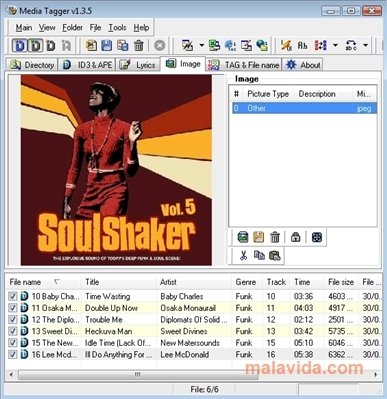Click the green load image icon
Viewport: 387px width, 399px height.
tap(243, 237)
